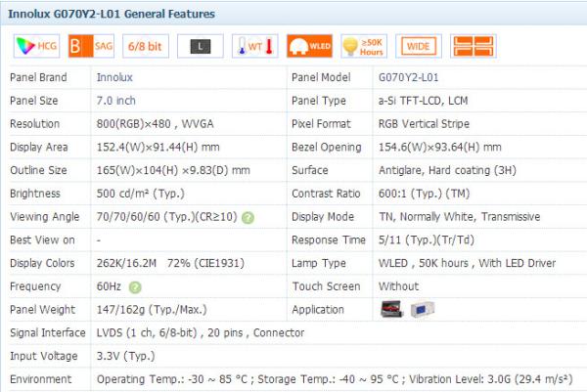Select the TN, Normally White, Transmissive value
The width and height of the screenshot is (587, 392).
point(460,217)
